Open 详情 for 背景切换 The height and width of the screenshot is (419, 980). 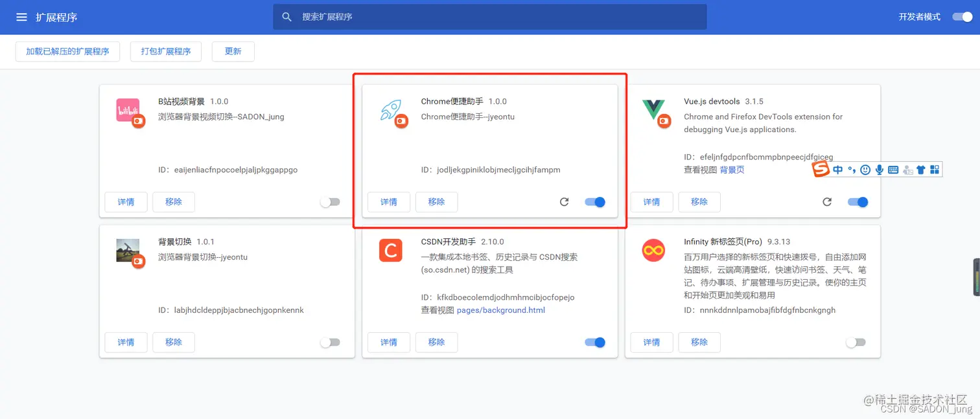[x=126, y=342]
